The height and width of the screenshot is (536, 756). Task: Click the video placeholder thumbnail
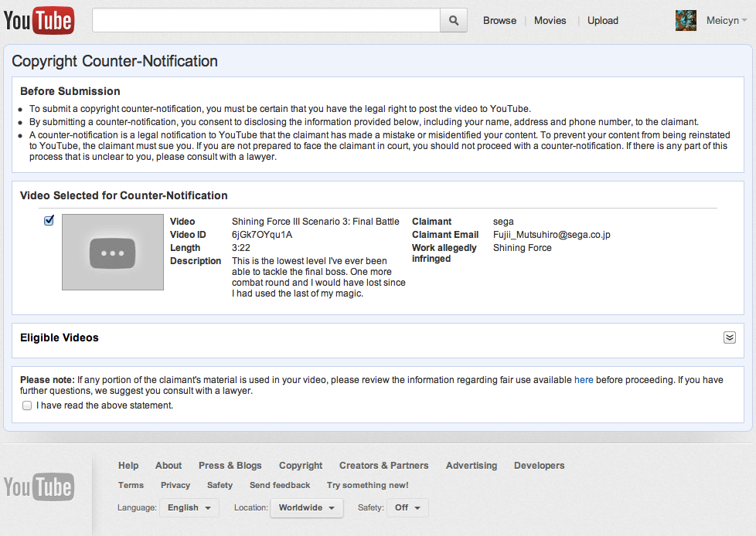[x=113, y=252]
